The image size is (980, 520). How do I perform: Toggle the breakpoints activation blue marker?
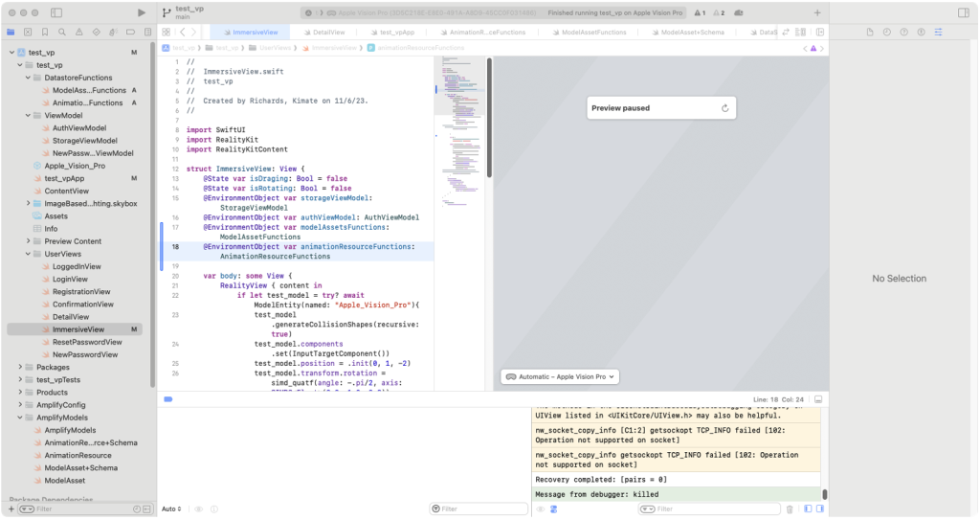coord(168,399)
